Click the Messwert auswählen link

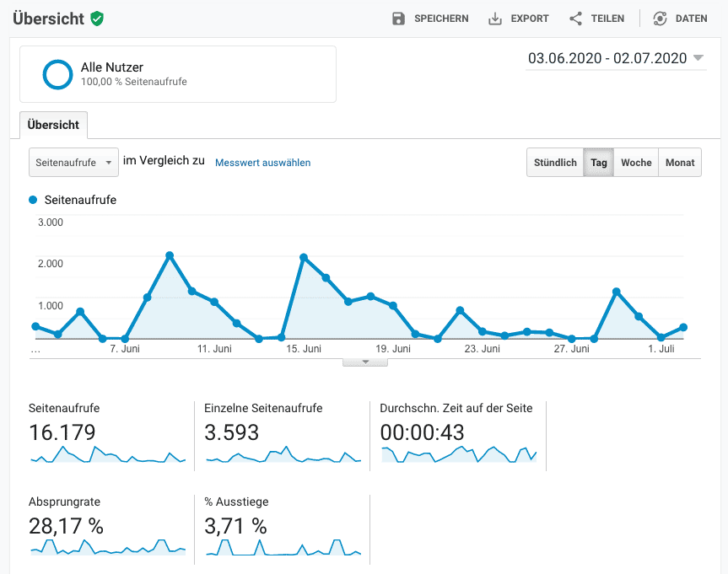262,163
